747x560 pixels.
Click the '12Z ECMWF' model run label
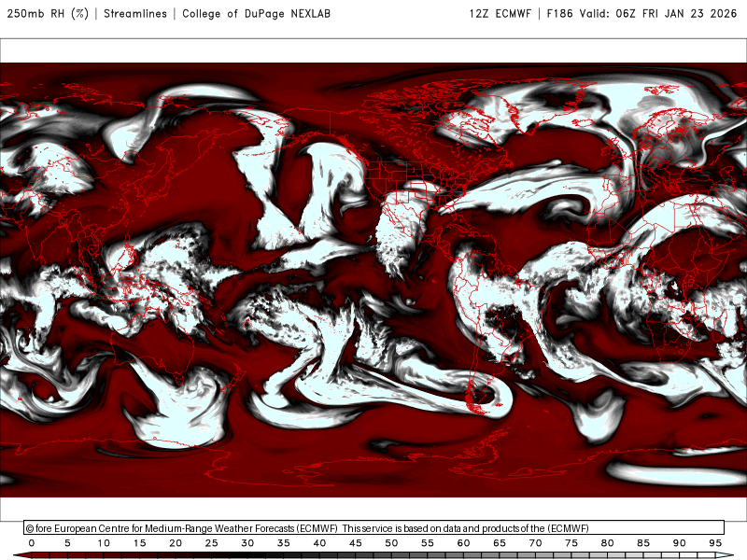(x=500, y=13)
